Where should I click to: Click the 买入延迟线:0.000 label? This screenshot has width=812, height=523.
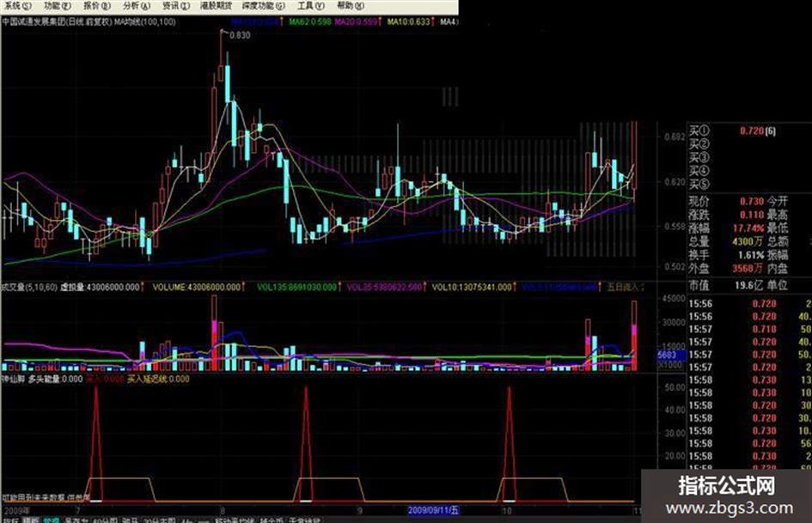tap(158, 379)
